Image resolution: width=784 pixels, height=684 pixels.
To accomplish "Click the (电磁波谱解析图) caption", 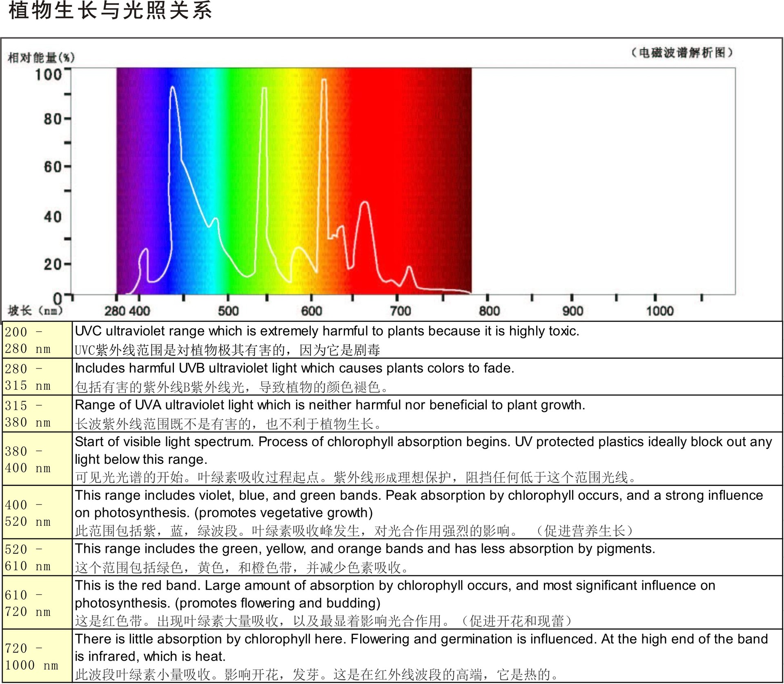I will (682, 53).
